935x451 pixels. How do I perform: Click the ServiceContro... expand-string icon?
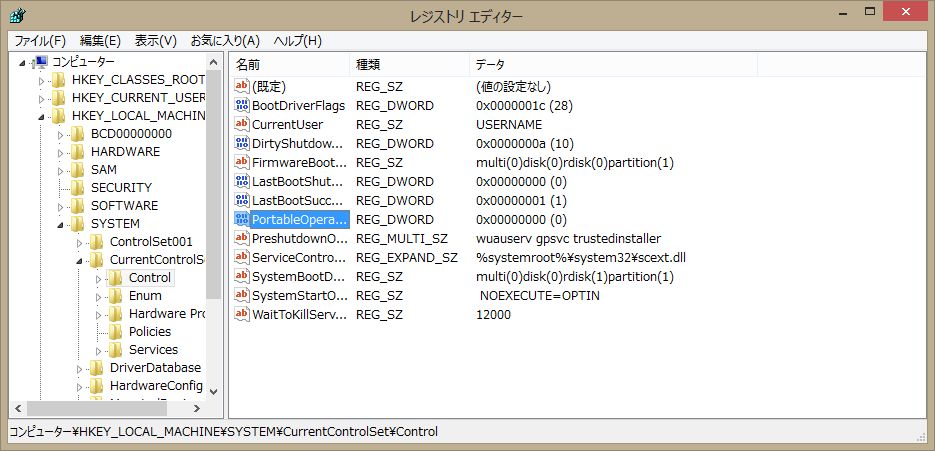click(242, 258)
